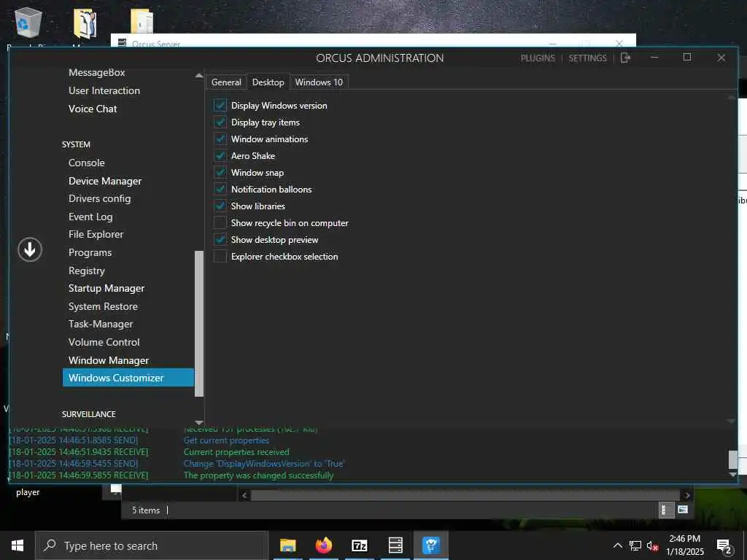Toggle Show desktop preview checkbox
747x560 pixels.
220,239
